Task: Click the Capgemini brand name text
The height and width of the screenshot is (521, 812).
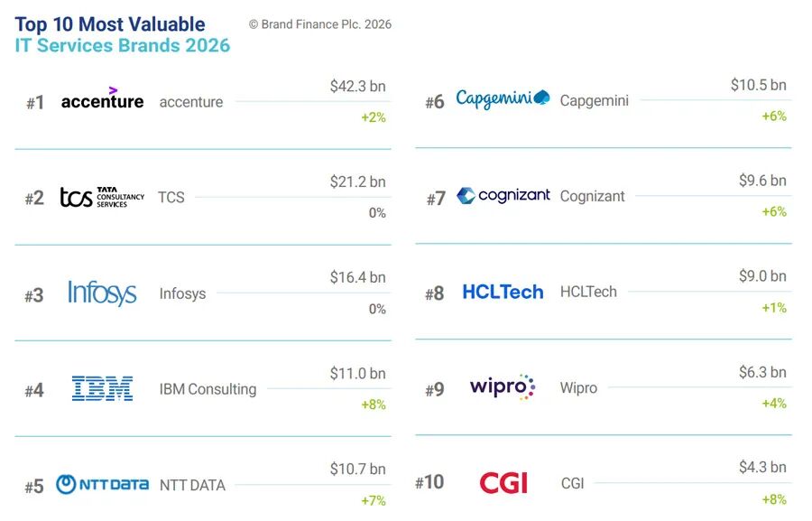Action: [594, 100]
